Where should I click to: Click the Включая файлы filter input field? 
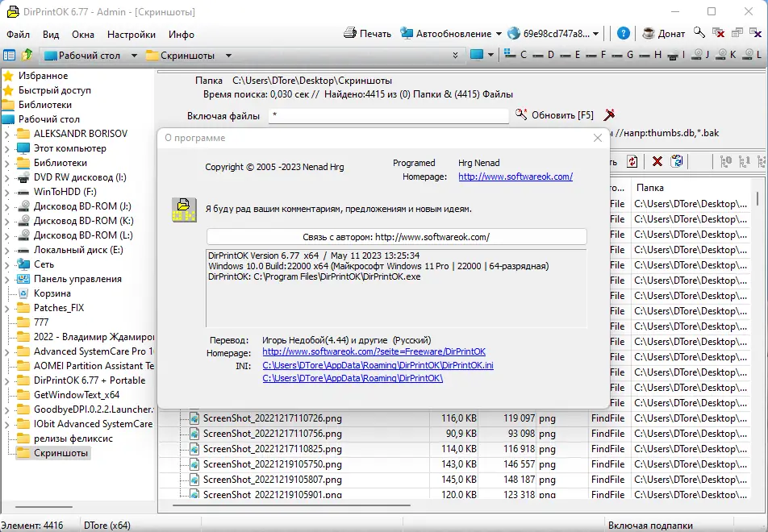point(388,115)
